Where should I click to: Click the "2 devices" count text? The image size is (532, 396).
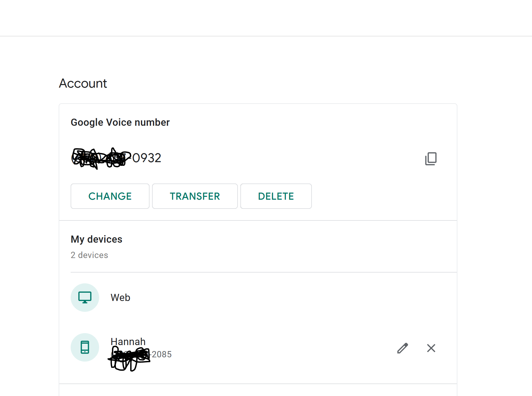pos(89,255)
